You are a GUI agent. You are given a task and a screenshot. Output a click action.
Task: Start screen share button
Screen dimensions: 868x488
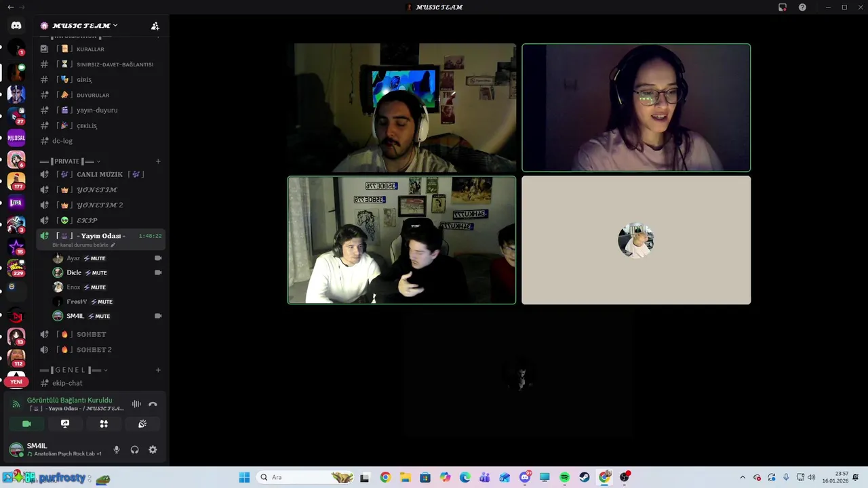65,424
